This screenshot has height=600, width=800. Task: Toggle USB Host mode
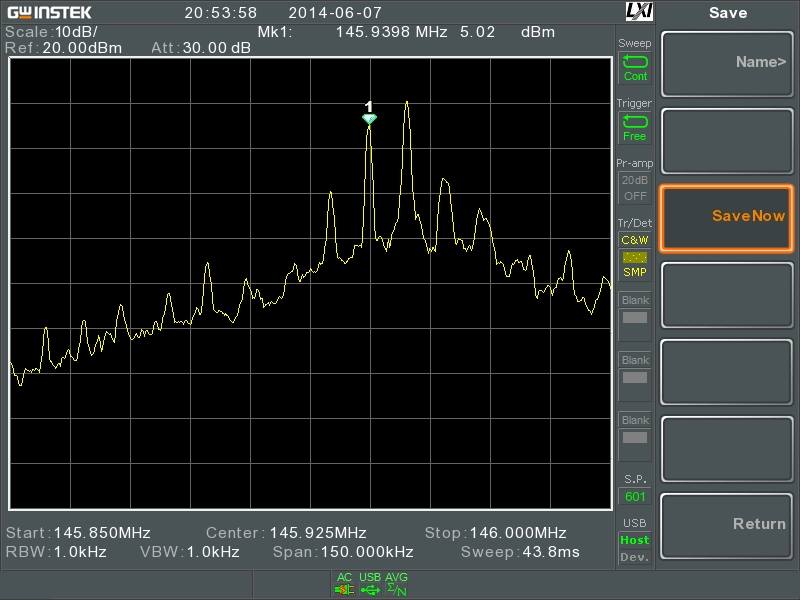pos(635,540)
